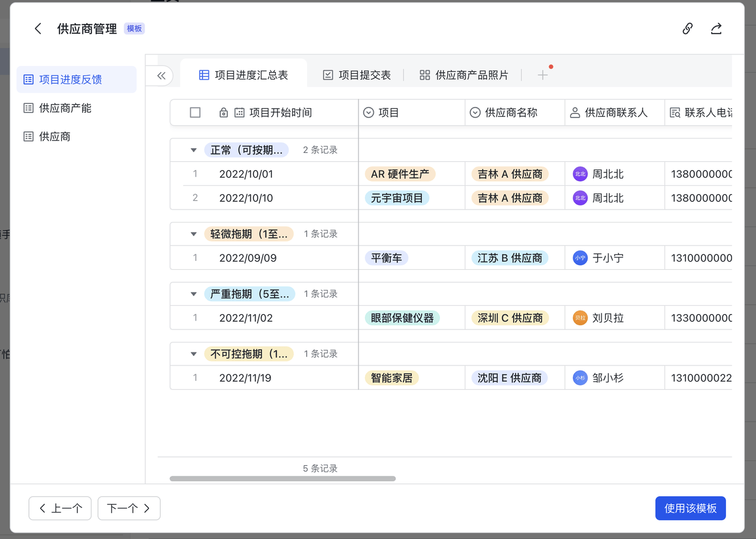Select 供应商产能 in the left sidebar
The image size is (756, 539).
[65, 108]
